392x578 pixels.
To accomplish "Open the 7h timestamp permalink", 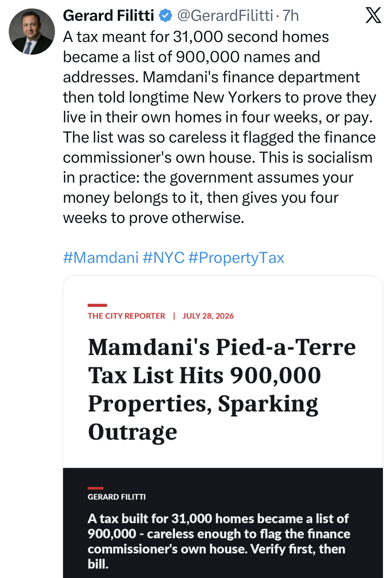I will pyautogui.click(x=291, y=16).
